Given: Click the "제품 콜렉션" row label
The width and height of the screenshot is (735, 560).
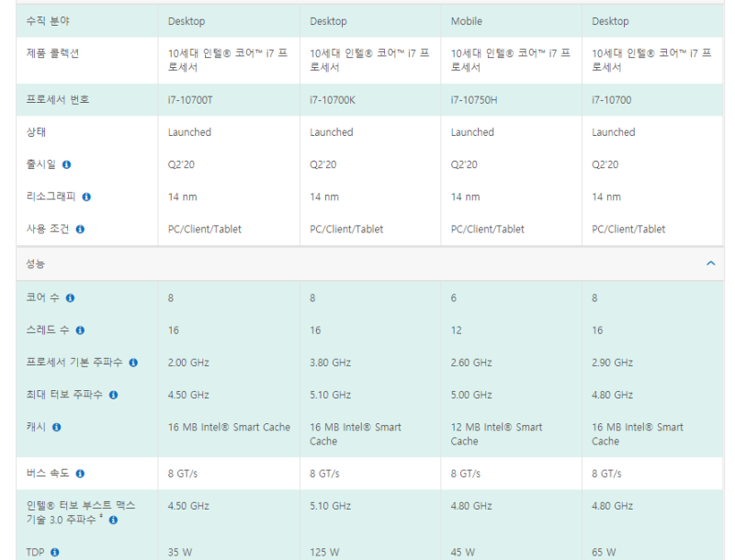Looking at the screenshot, I should coord(52,53).
